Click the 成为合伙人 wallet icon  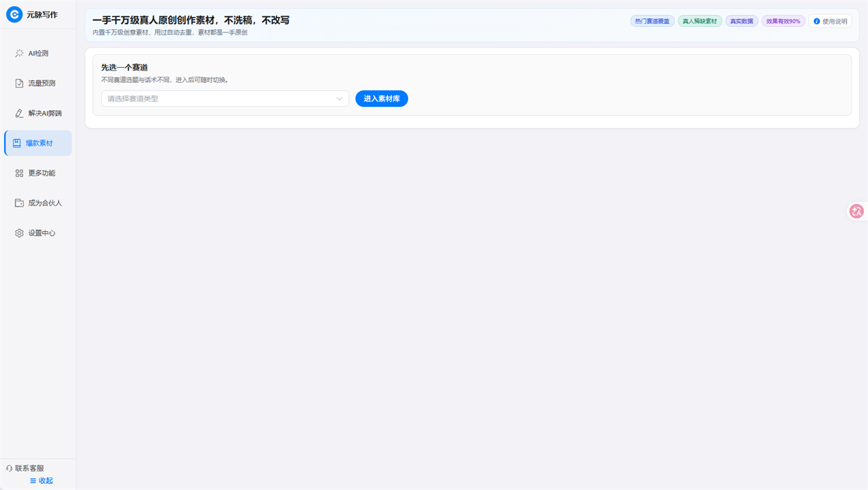(x=19, y=203)
